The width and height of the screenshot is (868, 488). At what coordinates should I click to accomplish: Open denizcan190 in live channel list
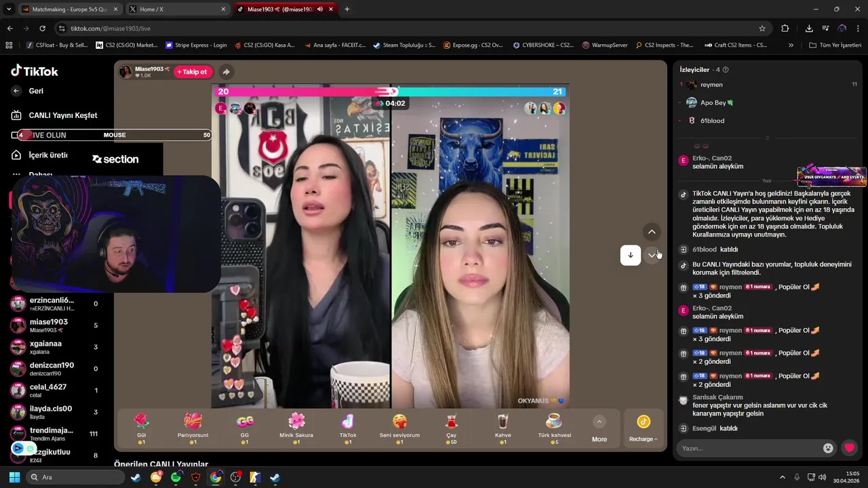tap(54, 369)
